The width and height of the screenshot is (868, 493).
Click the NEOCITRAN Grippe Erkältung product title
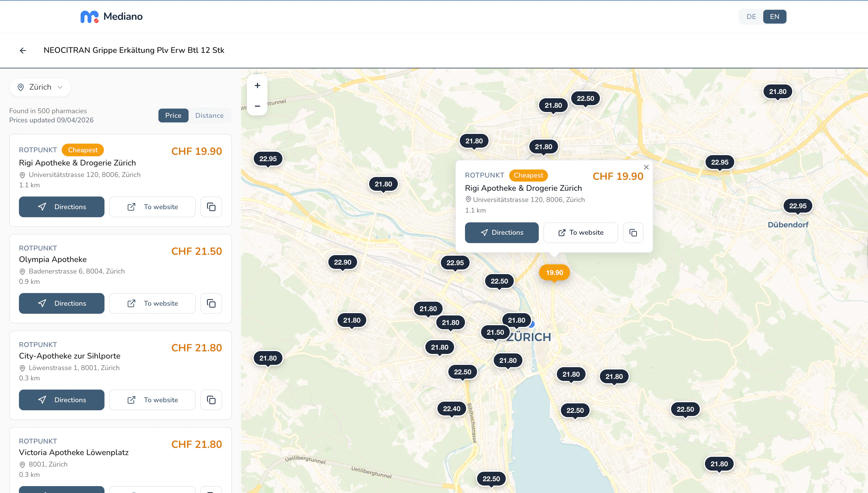click(134, 50)
